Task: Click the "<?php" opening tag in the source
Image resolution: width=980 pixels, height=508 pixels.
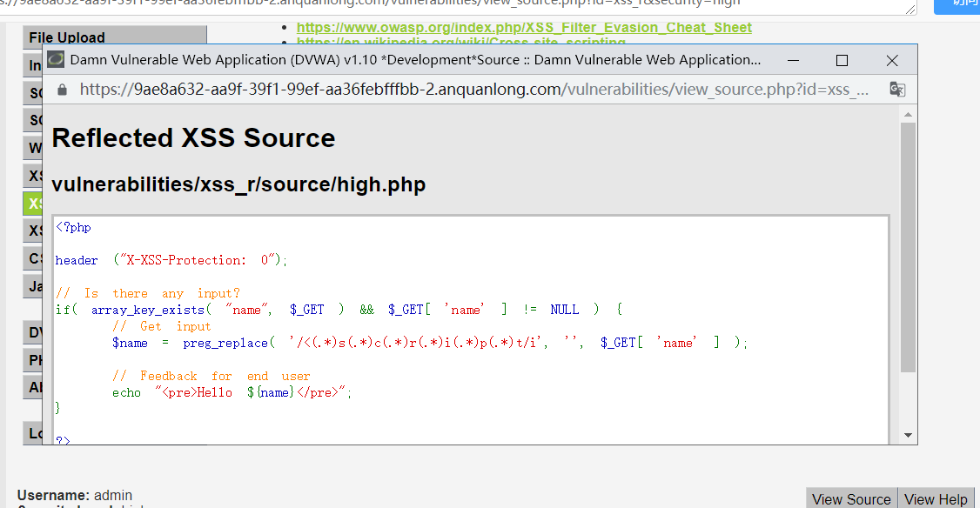Action: 73,227
